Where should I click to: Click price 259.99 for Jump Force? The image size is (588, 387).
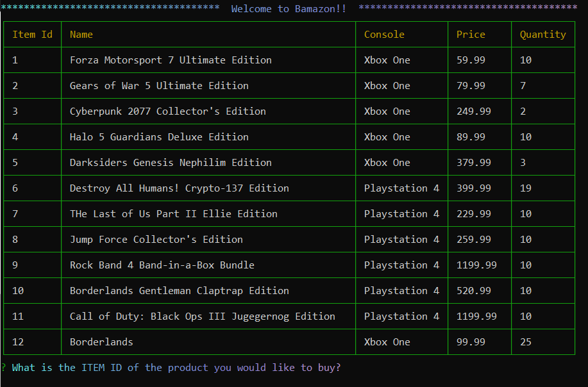pos(474,240)
